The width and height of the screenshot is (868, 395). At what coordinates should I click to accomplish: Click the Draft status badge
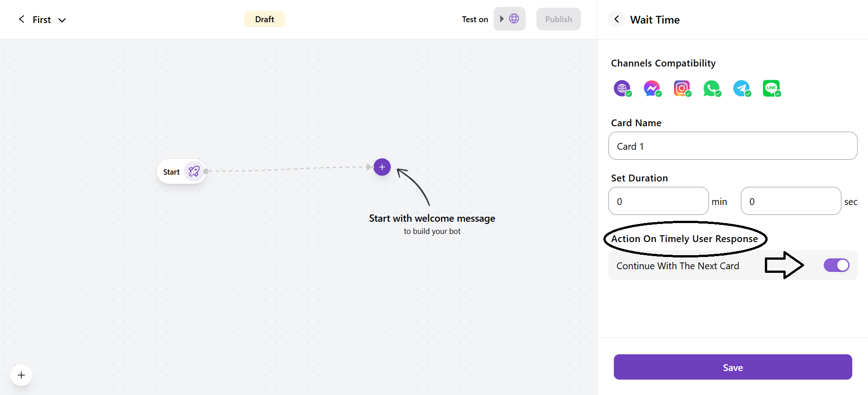coord(264,19)
